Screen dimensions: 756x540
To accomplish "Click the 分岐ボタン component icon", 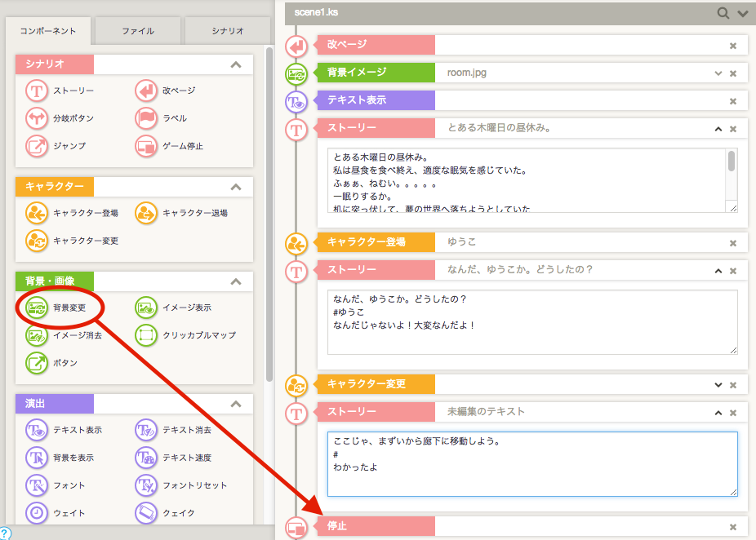I will [x=38, y=118].
